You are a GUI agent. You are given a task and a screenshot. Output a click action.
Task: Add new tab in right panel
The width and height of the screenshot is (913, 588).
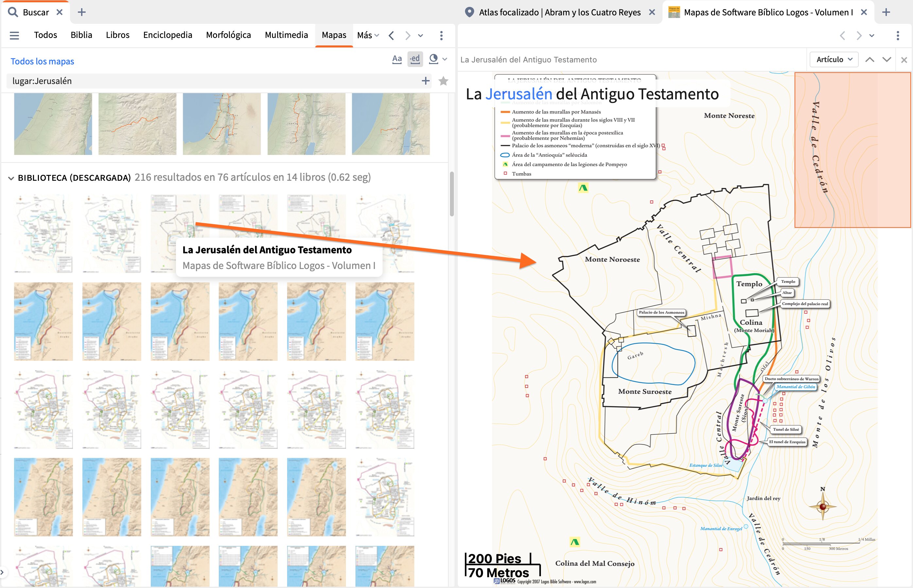[886, 12]
